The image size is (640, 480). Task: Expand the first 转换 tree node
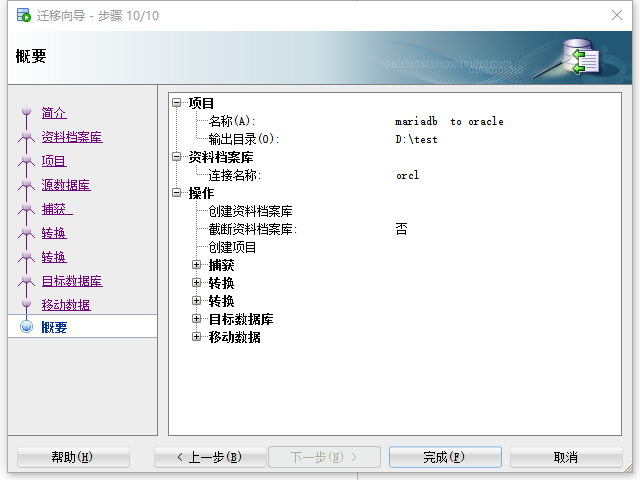point(196,282)
